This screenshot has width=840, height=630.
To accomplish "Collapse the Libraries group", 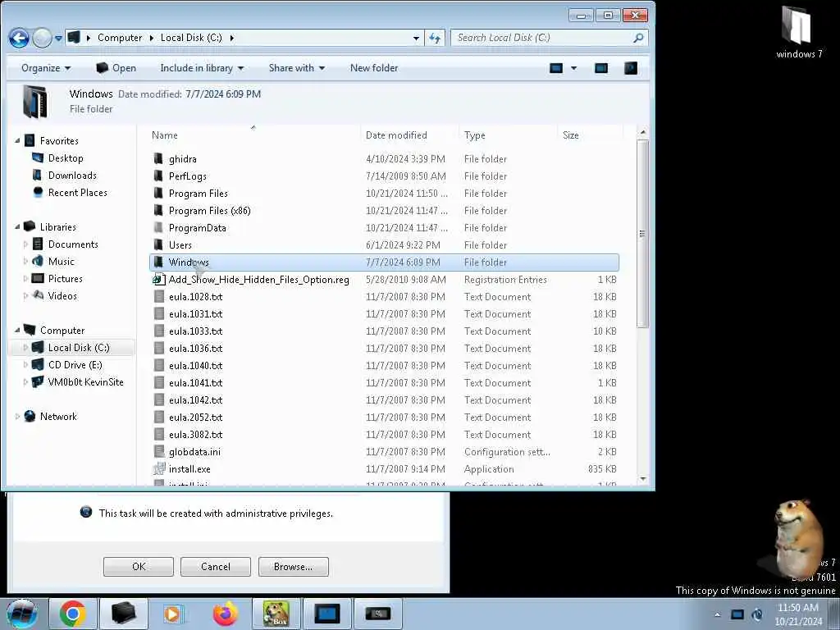I will click(18, 226).
